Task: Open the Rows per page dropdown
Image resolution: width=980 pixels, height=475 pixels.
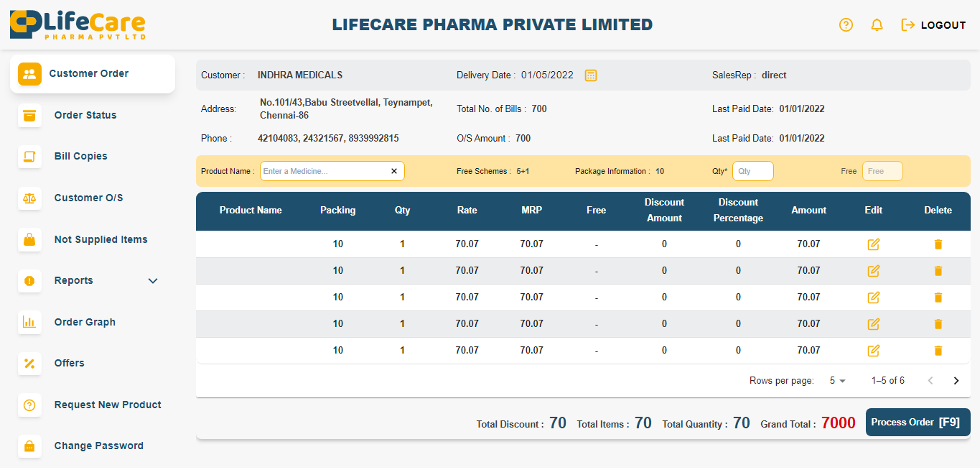Action: point(838,381)
